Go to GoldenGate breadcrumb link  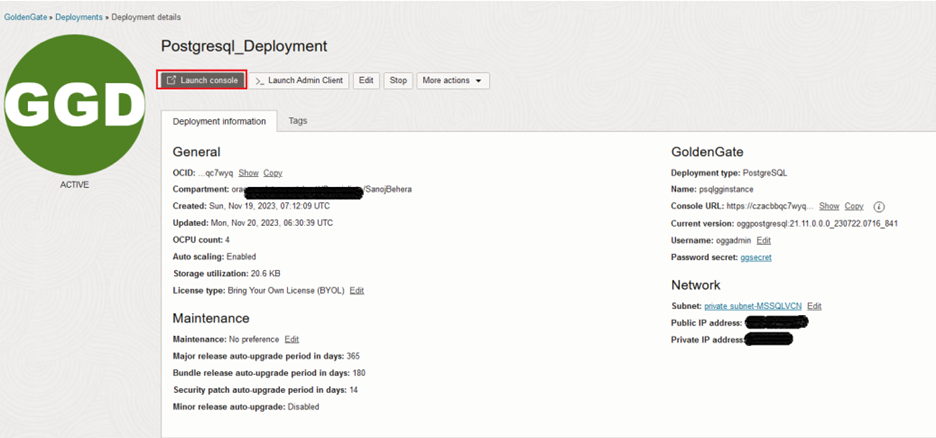pos(27,17)
